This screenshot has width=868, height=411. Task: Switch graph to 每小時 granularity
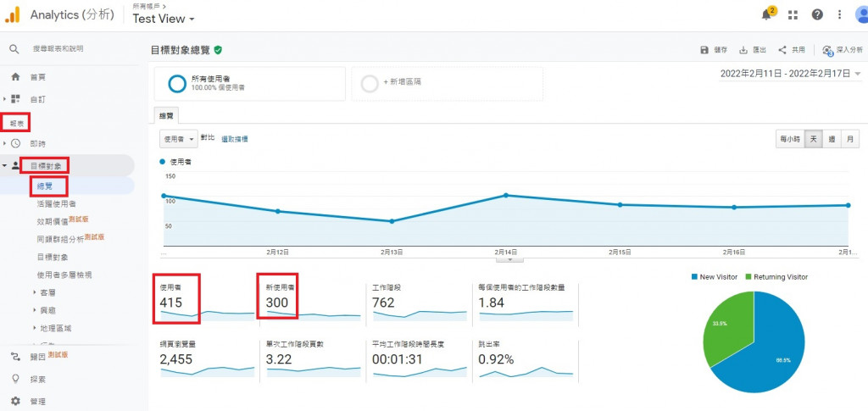click(x=790, y=139)
